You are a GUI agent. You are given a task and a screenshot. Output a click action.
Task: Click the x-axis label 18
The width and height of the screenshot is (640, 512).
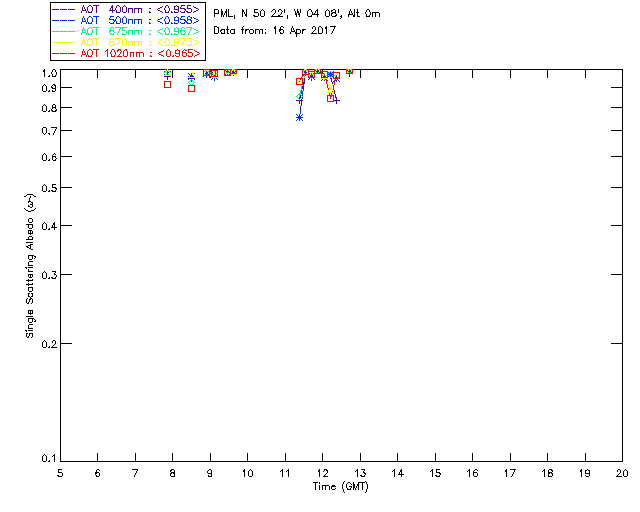547,473
